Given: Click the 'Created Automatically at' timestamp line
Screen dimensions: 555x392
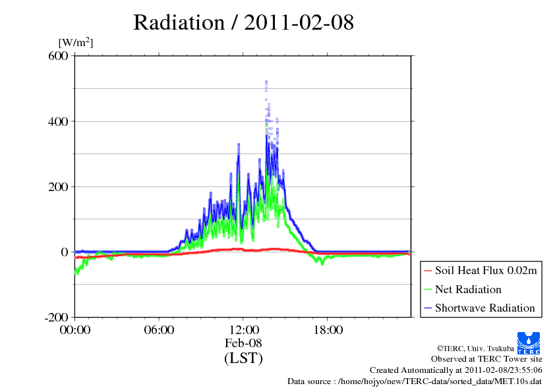Looking at the screenshot, I should (x=456, y=370).
